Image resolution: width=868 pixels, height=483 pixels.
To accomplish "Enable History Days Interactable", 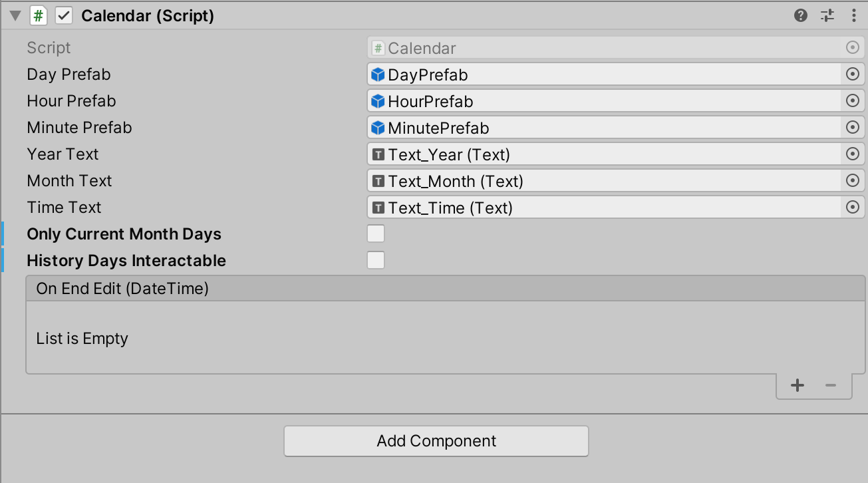I will [375, 259].
